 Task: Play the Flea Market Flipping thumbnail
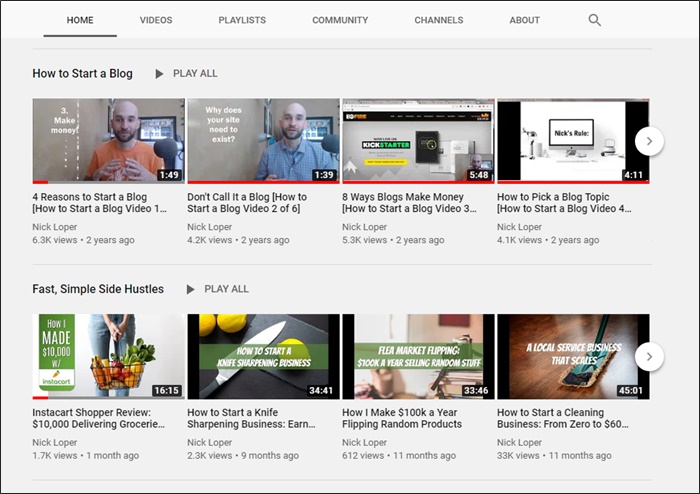click(x=418, y=356)
